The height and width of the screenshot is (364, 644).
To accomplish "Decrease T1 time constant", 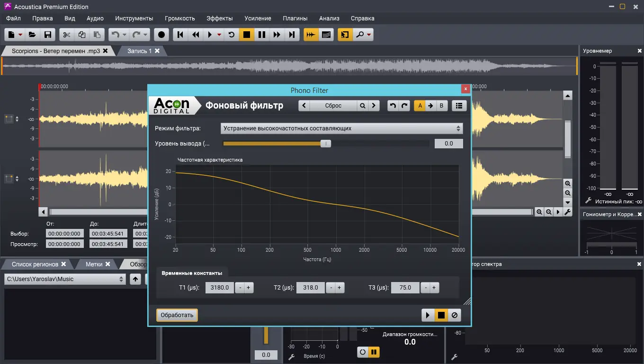I will [240, 288].
